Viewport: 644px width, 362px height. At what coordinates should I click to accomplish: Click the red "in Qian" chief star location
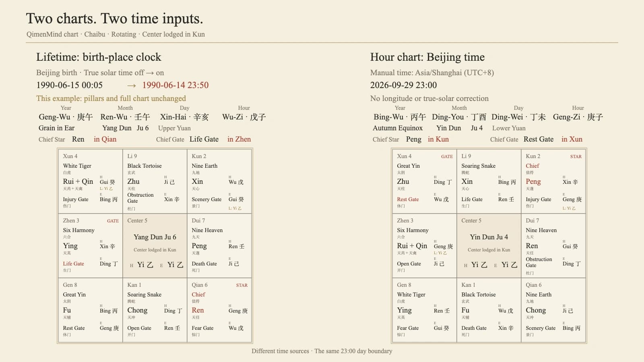(x=105, y=139)
